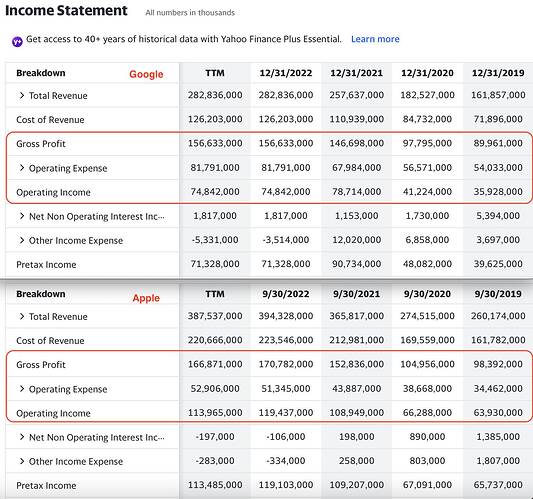Click the value 146,698,000

pos(357,143)
